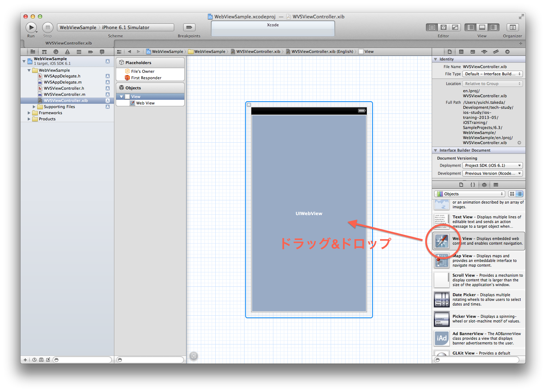546x392 pixels.
Task: Toggle the Debug area view button
Action: (x=482, y=27)
